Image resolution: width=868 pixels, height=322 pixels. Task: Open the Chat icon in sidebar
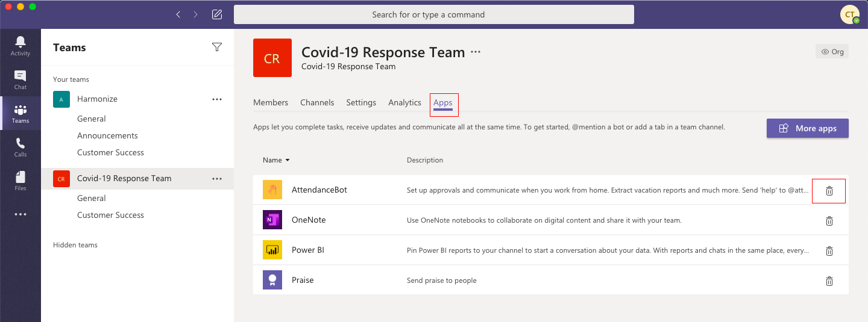(x=20, y=79)
